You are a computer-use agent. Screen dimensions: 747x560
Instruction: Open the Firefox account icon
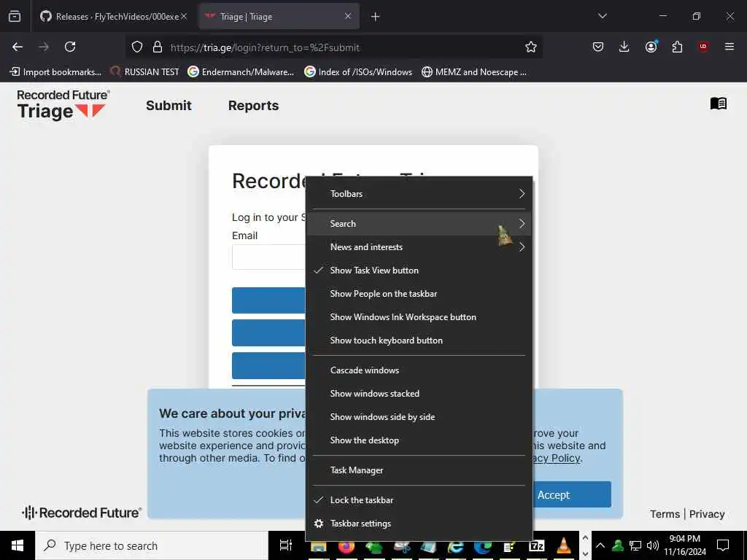click(651, 47)
